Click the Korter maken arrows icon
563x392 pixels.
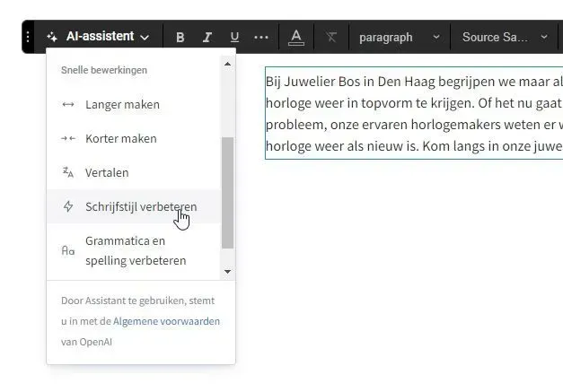point(68,138)
